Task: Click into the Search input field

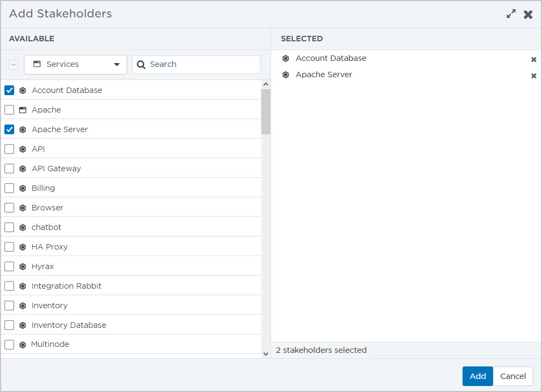Action: [x=196, y=65]
